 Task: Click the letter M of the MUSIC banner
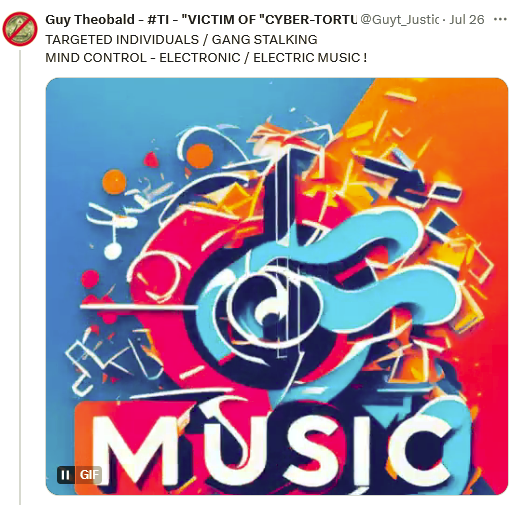133,450
